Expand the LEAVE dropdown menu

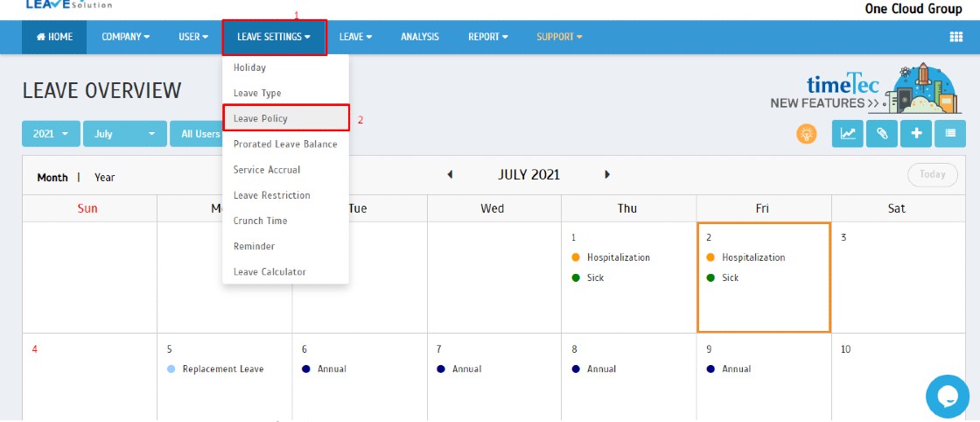(x=355, y=37)
